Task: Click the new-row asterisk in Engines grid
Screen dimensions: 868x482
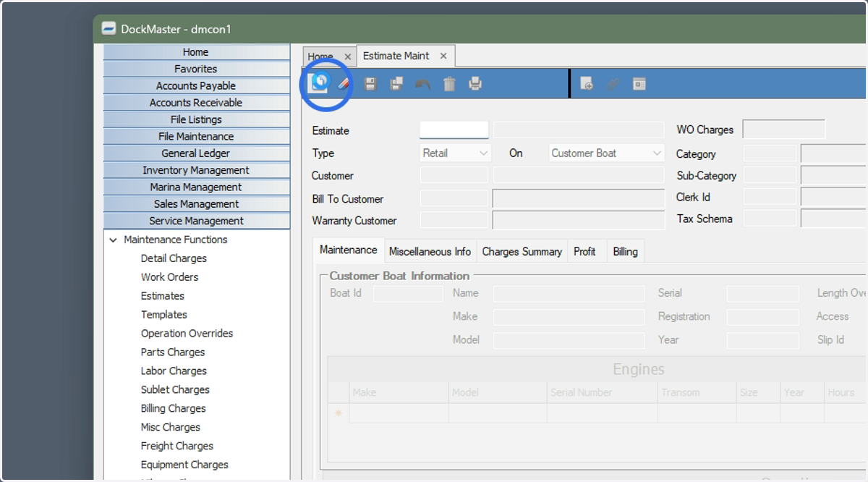Action: [338, 413]
